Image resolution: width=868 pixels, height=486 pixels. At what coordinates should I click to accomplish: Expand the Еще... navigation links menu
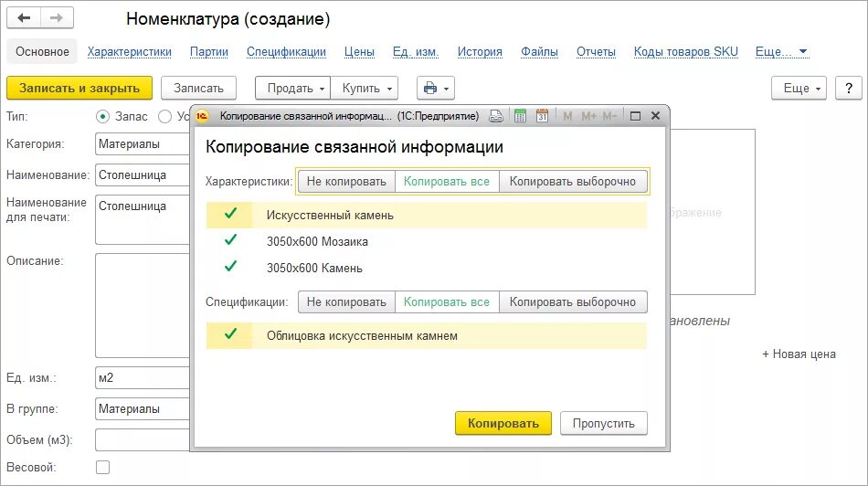(781, 51)
